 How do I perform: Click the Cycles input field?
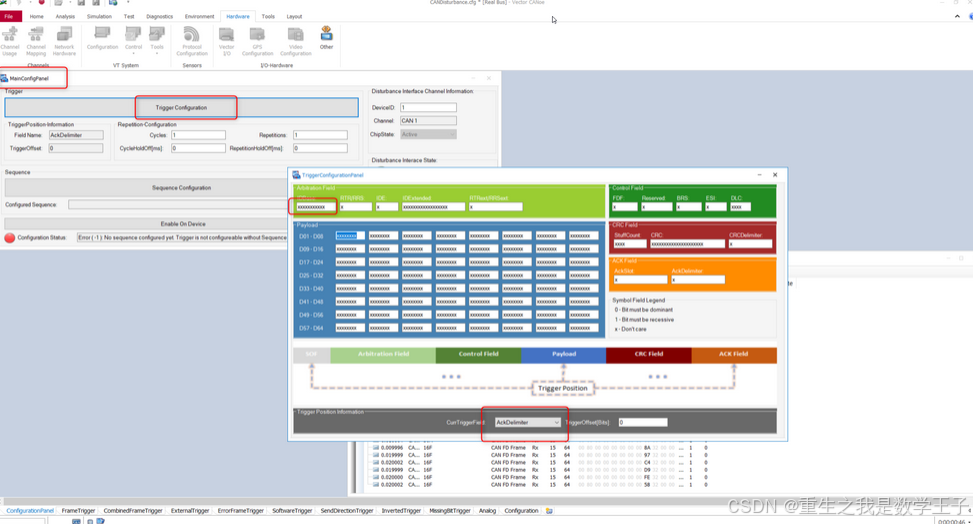199,135
